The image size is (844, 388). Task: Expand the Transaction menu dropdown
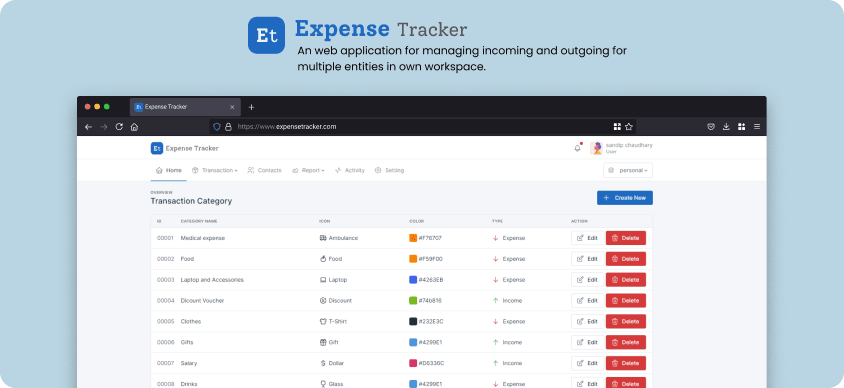pyautogui.click(x=215, y=171)
